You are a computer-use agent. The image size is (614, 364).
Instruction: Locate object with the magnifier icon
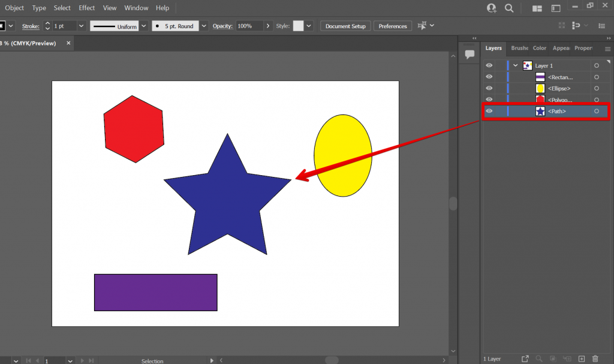539,359
